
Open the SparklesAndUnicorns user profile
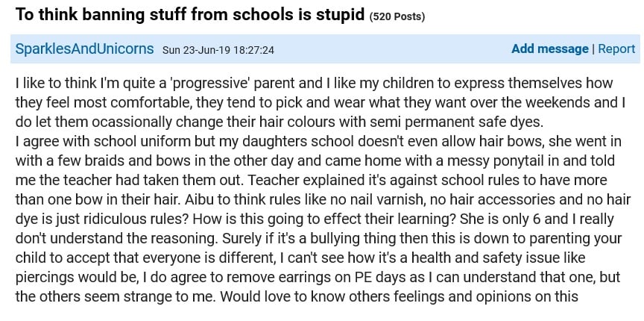[85, 49]
